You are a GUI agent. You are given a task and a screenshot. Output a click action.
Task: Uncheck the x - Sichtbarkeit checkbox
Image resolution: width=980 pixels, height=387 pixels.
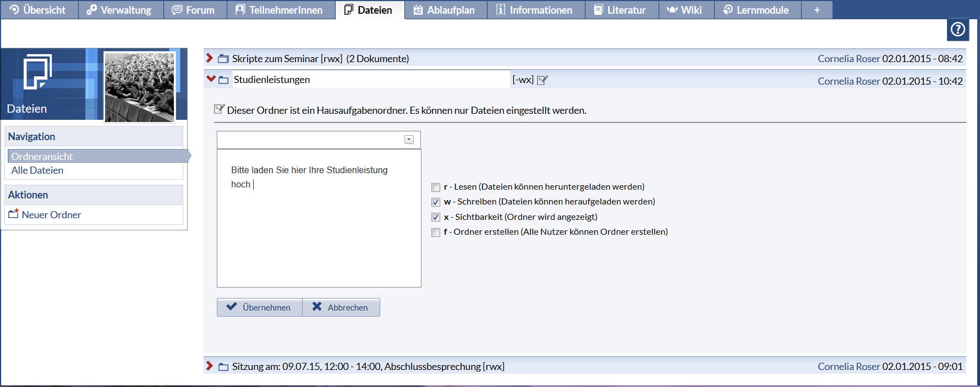pos(436,217)
